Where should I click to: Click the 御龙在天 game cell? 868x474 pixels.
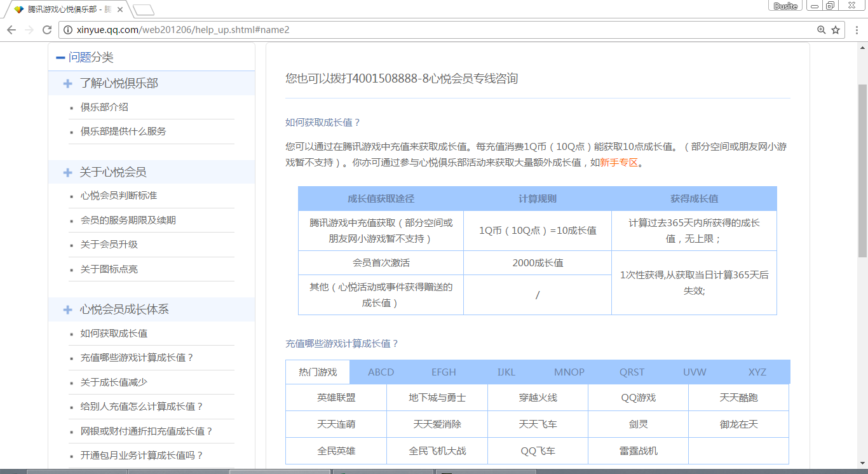738,424
